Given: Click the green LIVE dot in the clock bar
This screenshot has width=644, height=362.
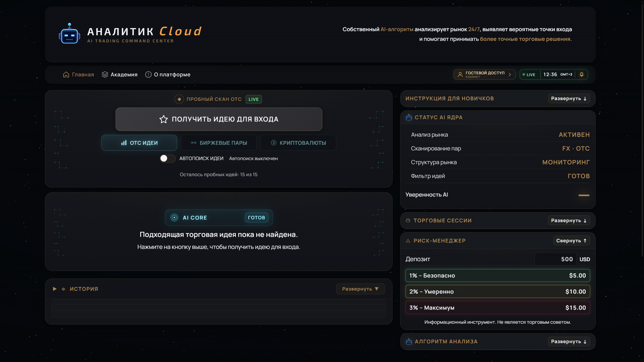Looking at the screenshot, I should tap(524, 75).
